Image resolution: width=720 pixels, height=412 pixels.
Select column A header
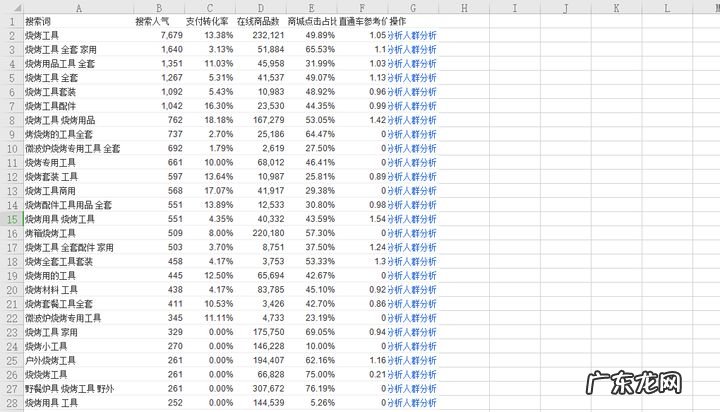pyautogui.click(x=79, y=8)
